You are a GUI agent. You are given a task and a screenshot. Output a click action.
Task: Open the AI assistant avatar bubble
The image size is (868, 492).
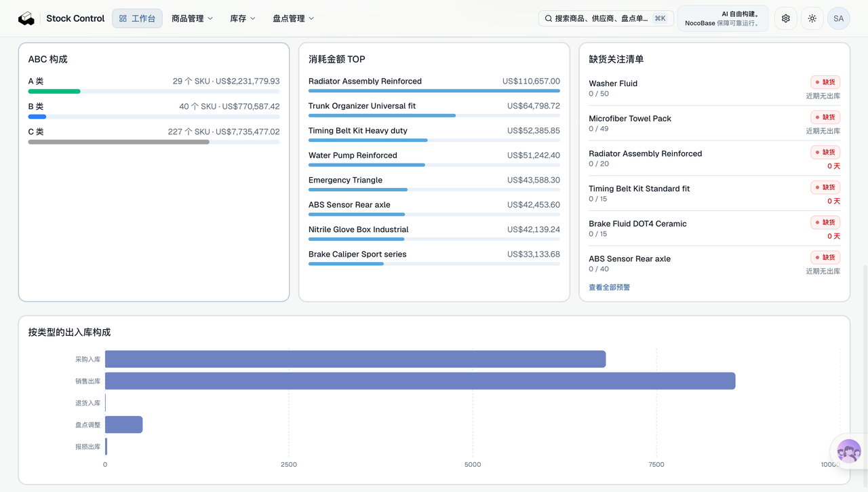coord(848,451)
